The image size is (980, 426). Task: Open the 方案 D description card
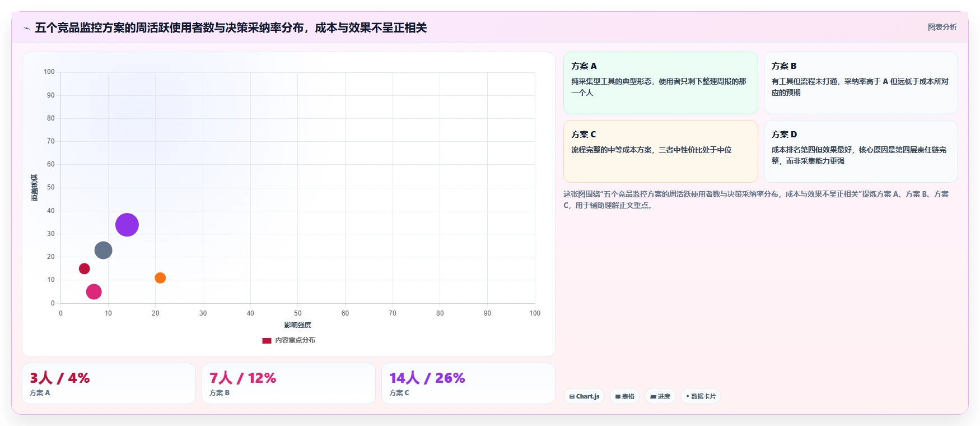[x=861, y=151]
